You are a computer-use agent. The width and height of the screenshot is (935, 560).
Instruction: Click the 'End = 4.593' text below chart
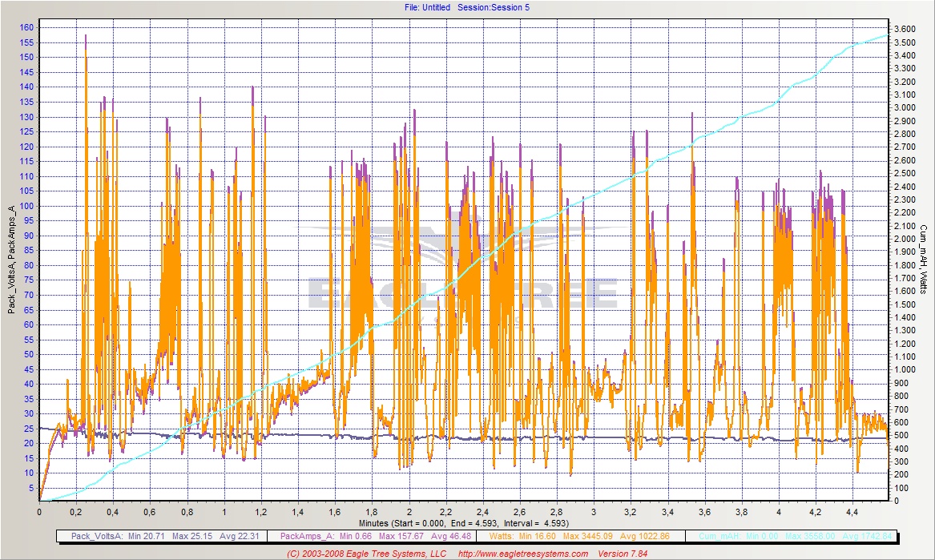tap(474, 523)
